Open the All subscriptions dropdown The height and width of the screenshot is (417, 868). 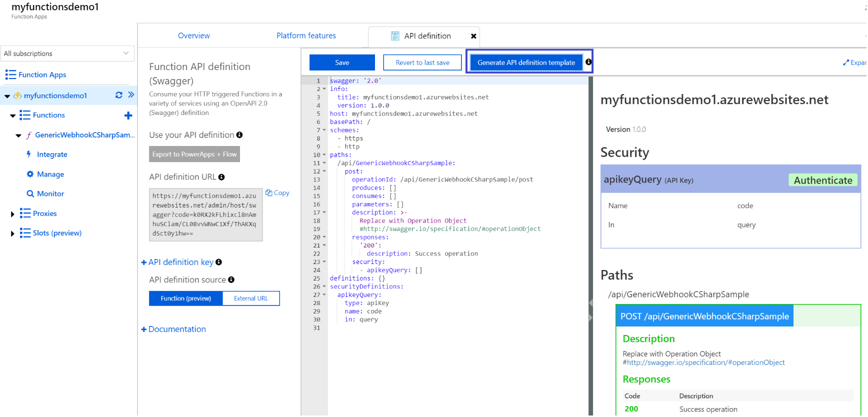[67, 53]
